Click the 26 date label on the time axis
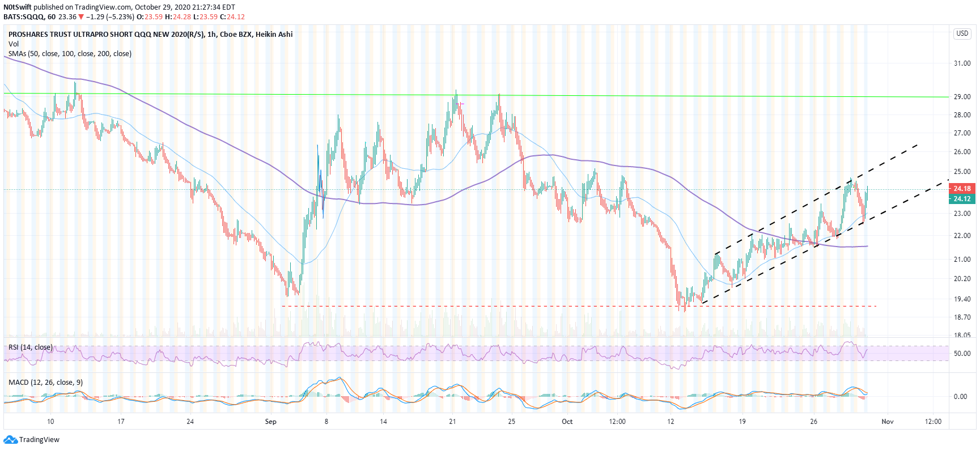Image resolution: width=980 pixels, height=450 pixels. pos(814,422)
